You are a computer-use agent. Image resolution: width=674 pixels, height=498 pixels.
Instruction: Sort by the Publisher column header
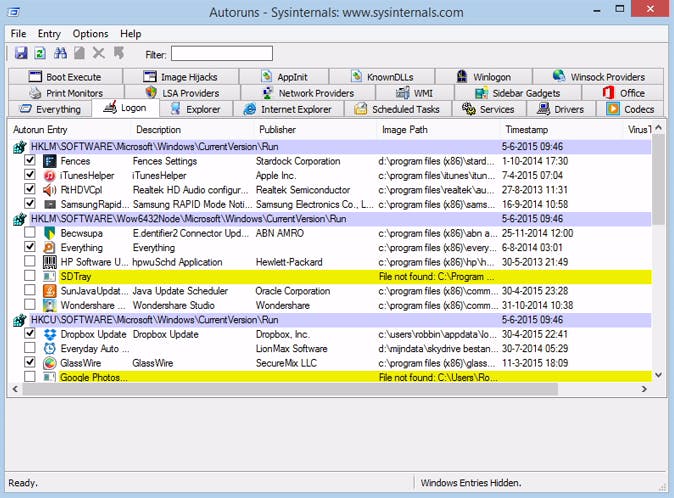click(277, 130)
